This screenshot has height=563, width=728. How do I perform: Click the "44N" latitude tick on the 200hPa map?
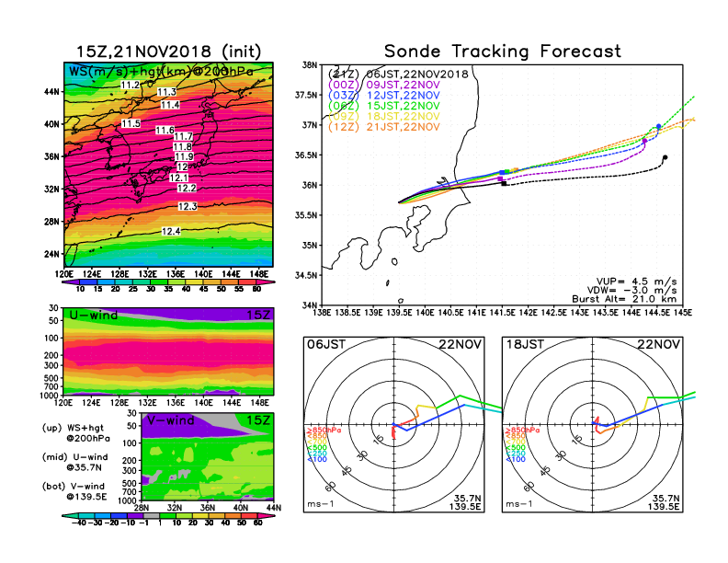pyautogui.click(x=52, y=91)
